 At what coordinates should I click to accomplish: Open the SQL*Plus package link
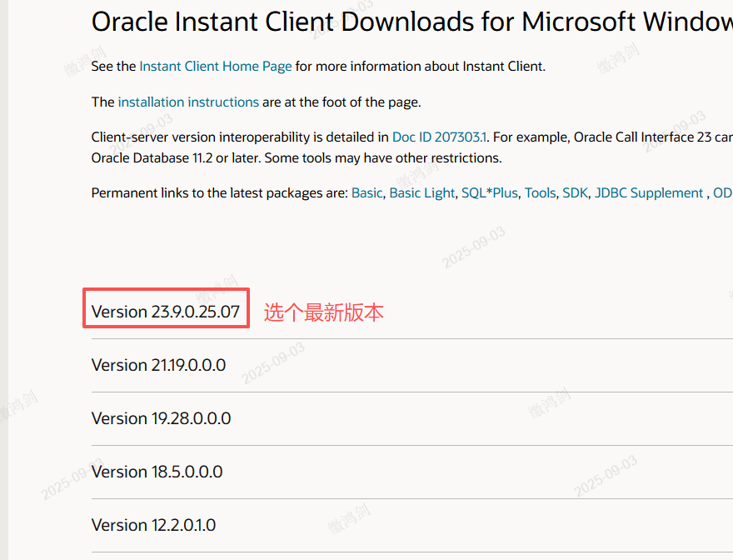tap(489, 192)
